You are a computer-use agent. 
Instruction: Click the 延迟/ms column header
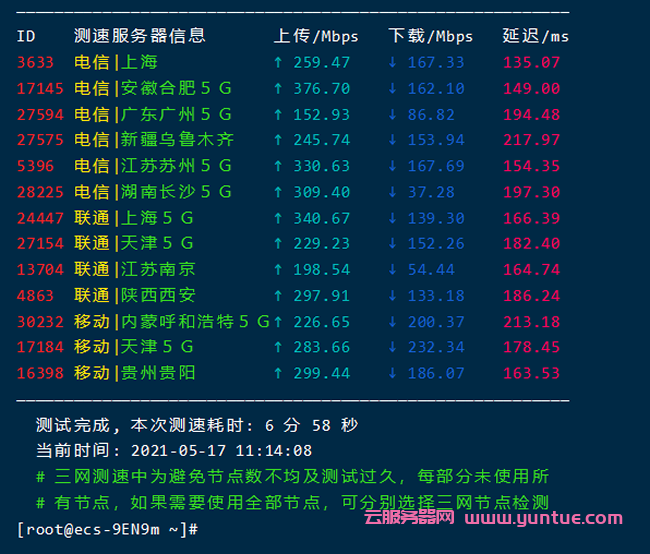click(x=535, y=36)
